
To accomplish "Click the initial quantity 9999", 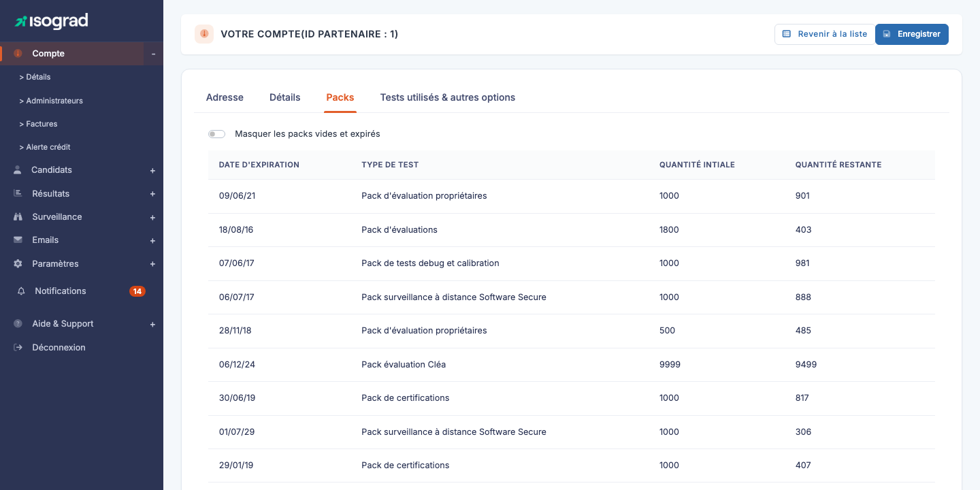I will [670, 365].
